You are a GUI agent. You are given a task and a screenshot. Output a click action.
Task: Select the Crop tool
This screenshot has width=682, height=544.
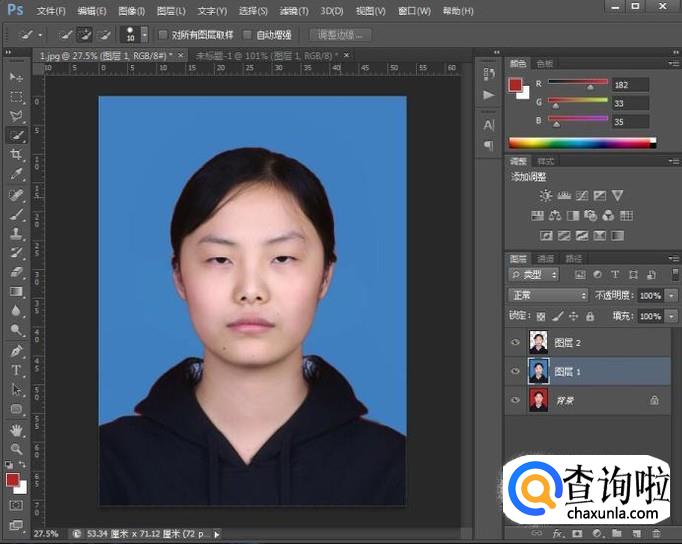[16, 155]
